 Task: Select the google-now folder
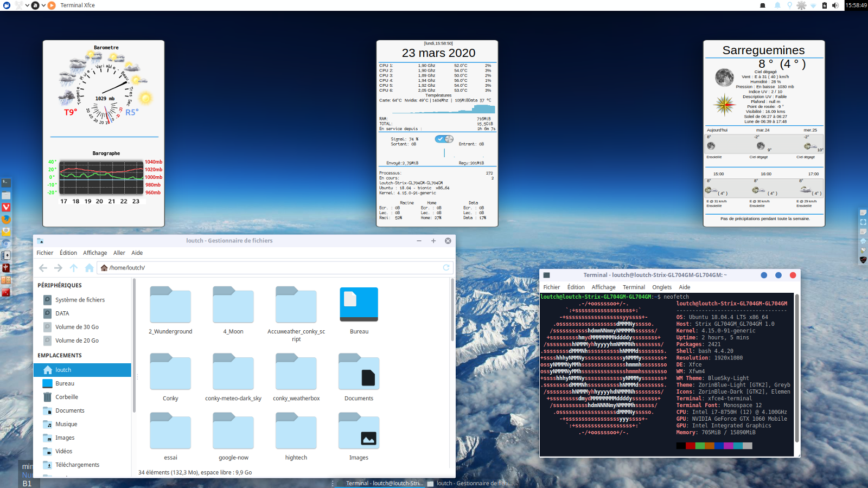point(233,436)
